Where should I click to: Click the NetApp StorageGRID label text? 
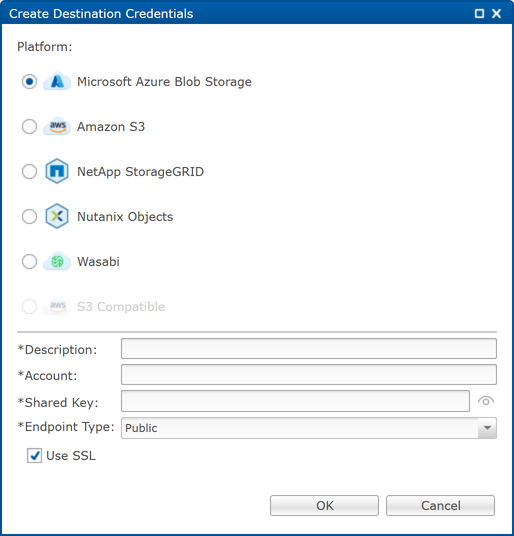[140, 172]
